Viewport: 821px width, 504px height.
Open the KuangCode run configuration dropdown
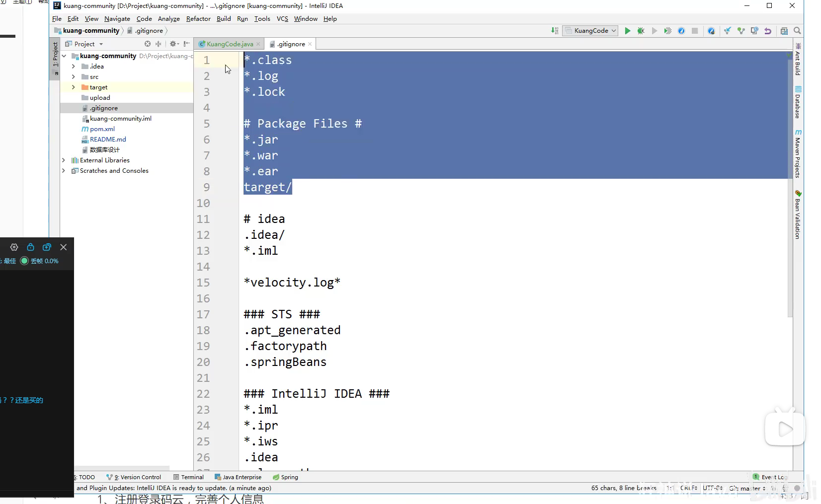(591, 31)
